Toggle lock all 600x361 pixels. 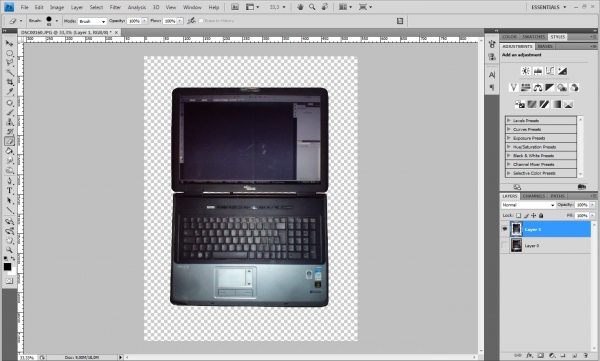541,216
